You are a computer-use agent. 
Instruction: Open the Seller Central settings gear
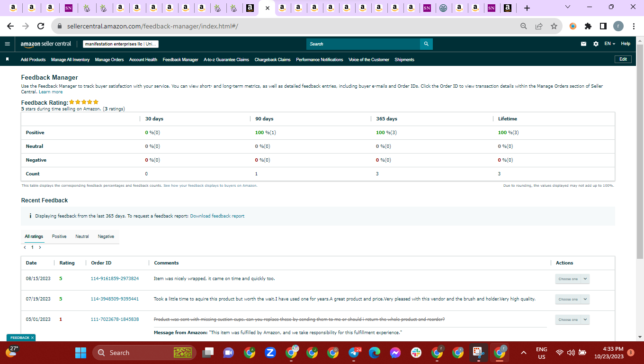coord(596,44)
